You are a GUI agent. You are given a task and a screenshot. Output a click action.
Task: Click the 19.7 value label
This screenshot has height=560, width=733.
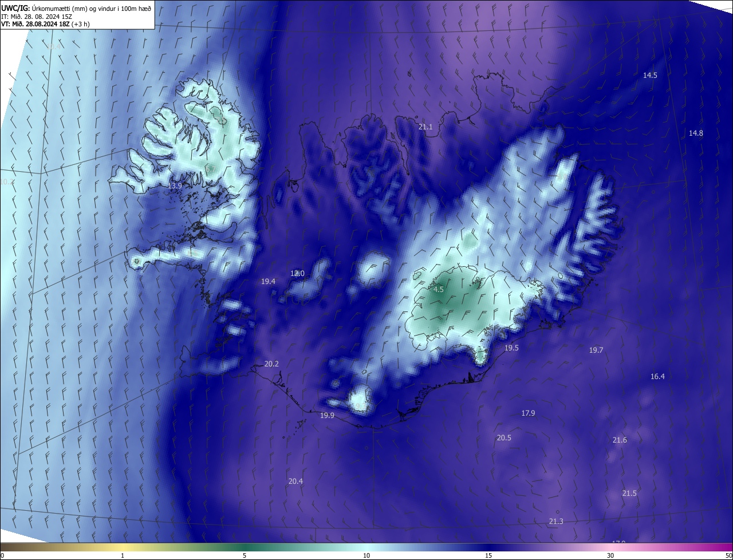pos(596,350)
